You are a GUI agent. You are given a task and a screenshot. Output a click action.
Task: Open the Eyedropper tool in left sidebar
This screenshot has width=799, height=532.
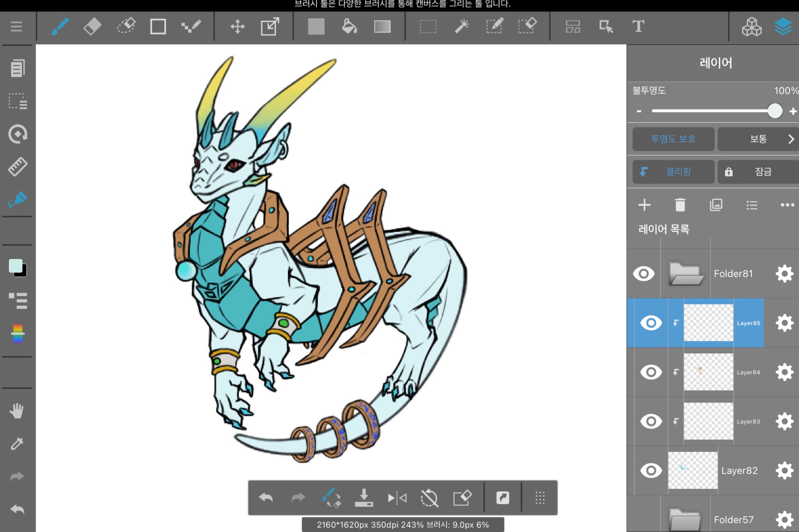17,443
